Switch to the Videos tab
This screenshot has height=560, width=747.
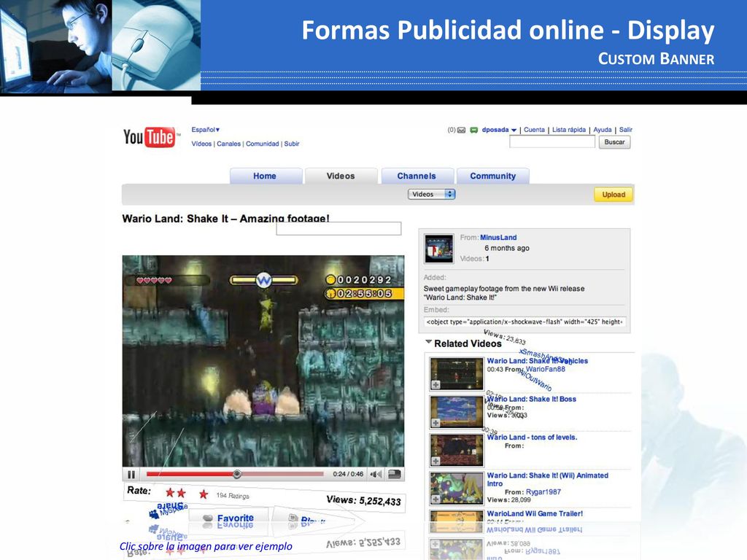(x=341, y=176)
